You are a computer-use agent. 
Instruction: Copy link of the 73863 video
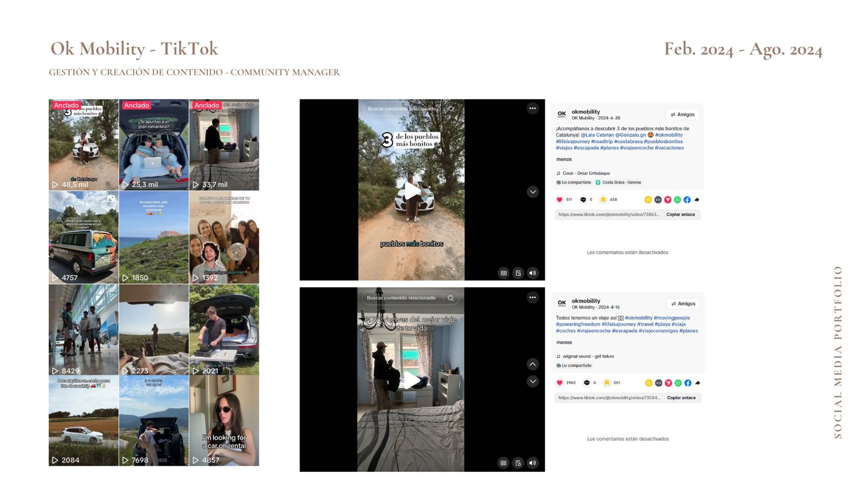(x=680, y=215)
